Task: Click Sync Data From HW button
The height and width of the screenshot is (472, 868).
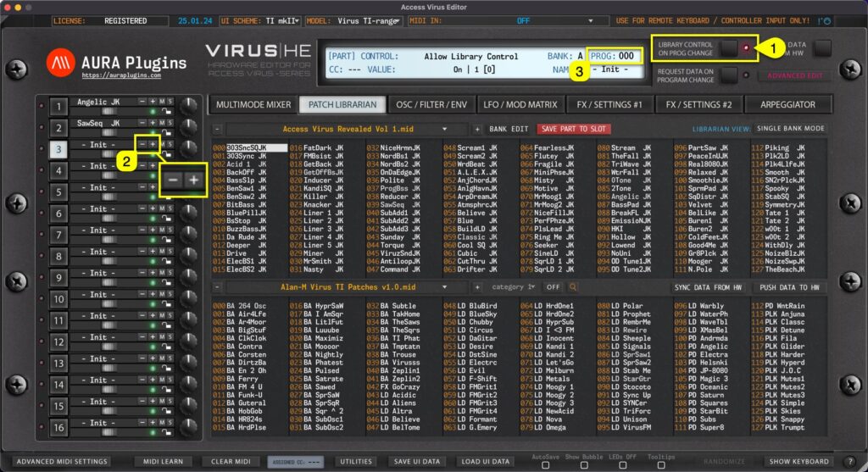Action: click(708, 288)
